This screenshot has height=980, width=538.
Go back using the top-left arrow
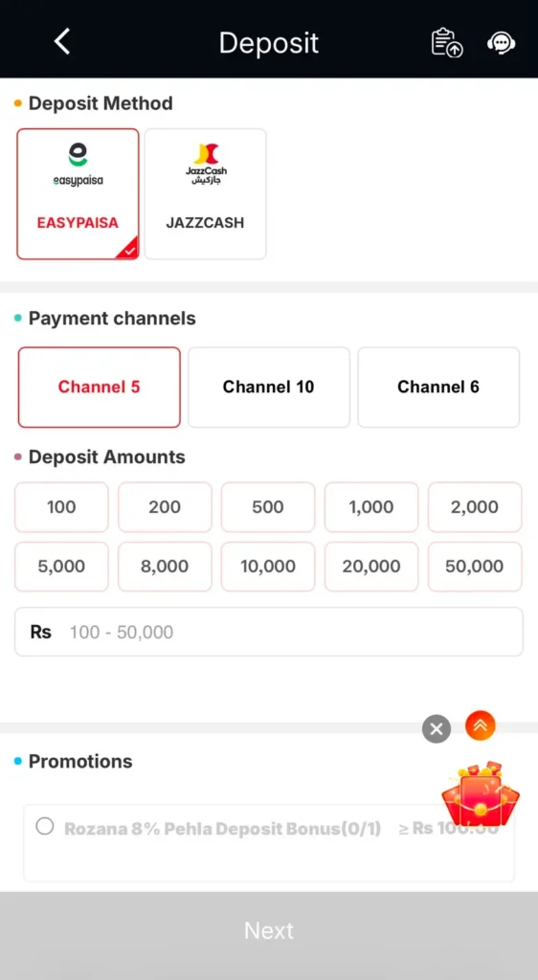coord(62,42)
